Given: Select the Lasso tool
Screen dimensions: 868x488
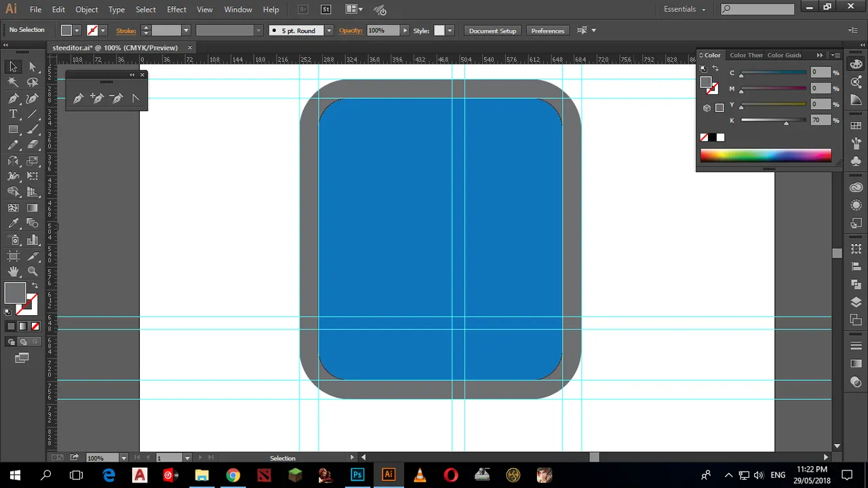Looking at the screenshot, I should pyautogui.click(x=33, y=82).
